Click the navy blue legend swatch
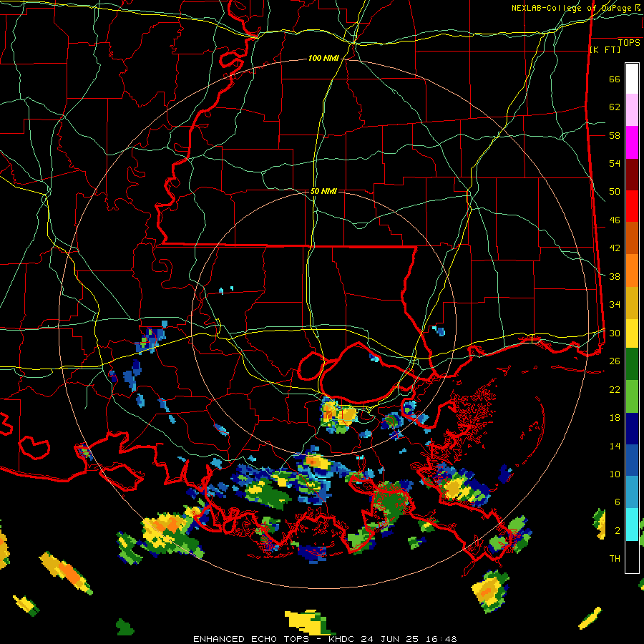This screenshot has width=644, height=644. 632,429
